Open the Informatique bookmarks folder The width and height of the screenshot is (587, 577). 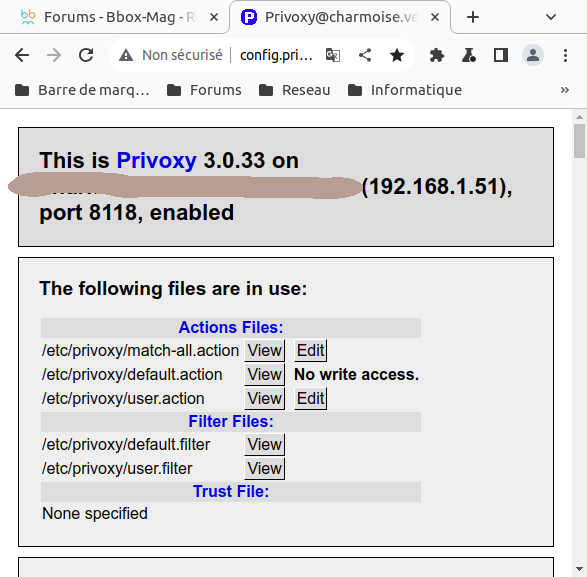point(405,90)
